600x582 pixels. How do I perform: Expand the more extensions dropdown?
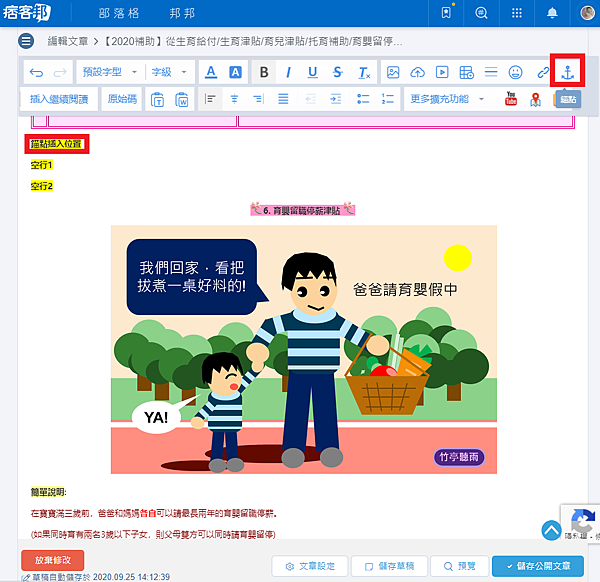[x=447, y=99]
